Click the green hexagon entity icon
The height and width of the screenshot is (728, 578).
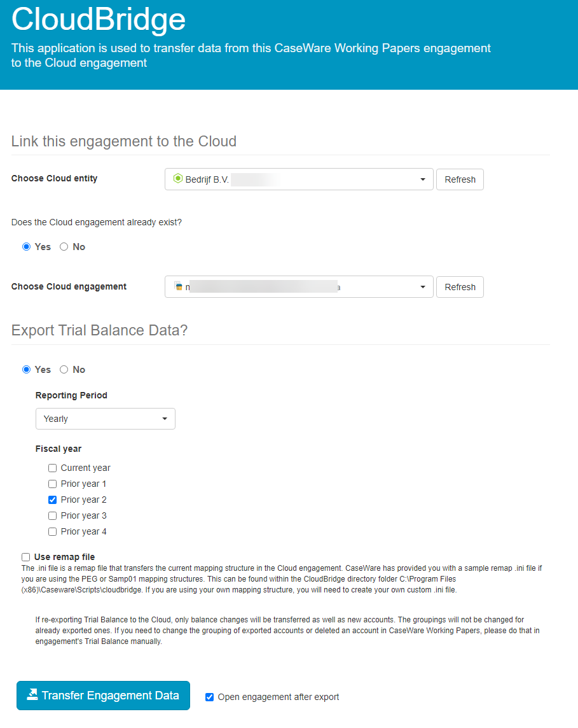pos(177,179)
